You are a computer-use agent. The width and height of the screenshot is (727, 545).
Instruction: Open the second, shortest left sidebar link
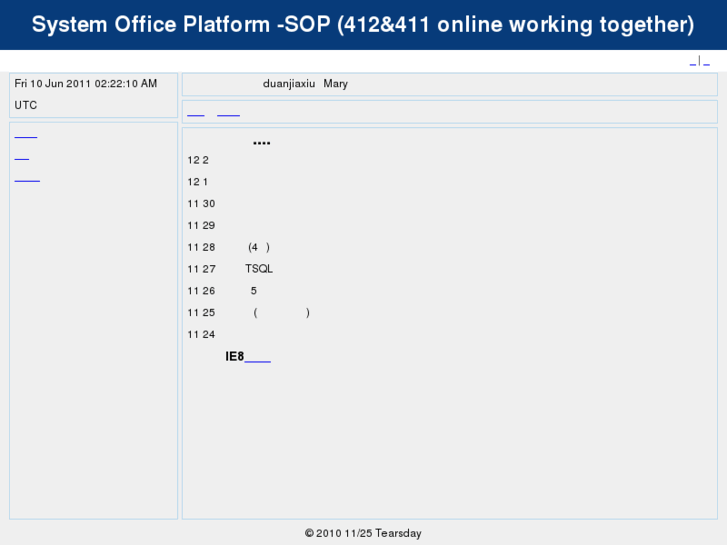pyautogui.click(x=22, y=158)
